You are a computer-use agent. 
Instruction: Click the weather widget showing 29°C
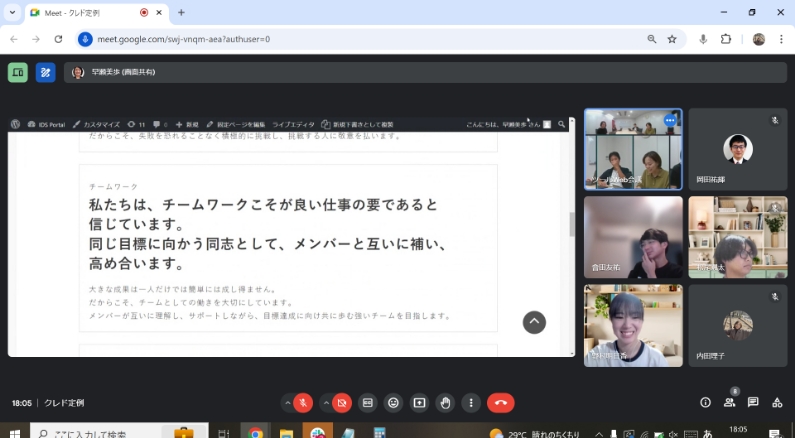click(534, 434)
